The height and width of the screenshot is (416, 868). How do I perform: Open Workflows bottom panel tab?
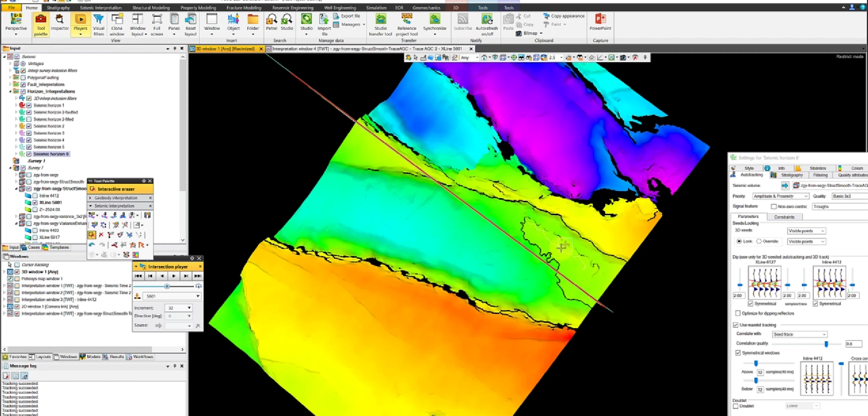click(x=140, y=357)
